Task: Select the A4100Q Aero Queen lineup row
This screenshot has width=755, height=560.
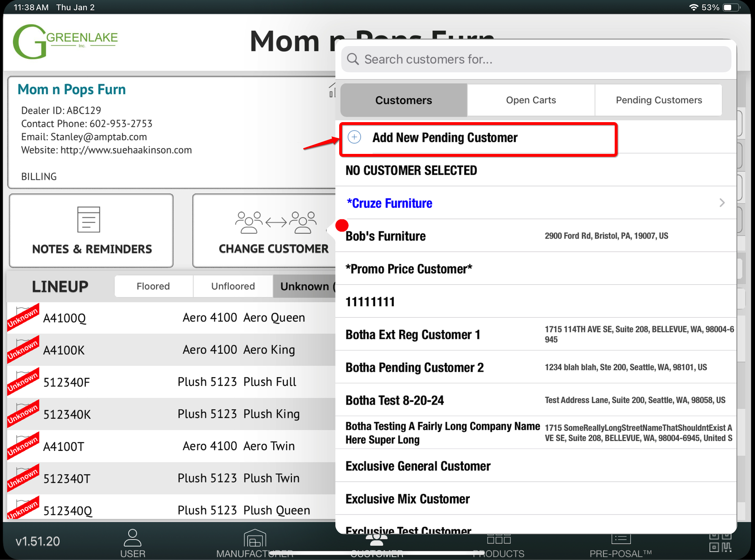Action: [174, 318]
